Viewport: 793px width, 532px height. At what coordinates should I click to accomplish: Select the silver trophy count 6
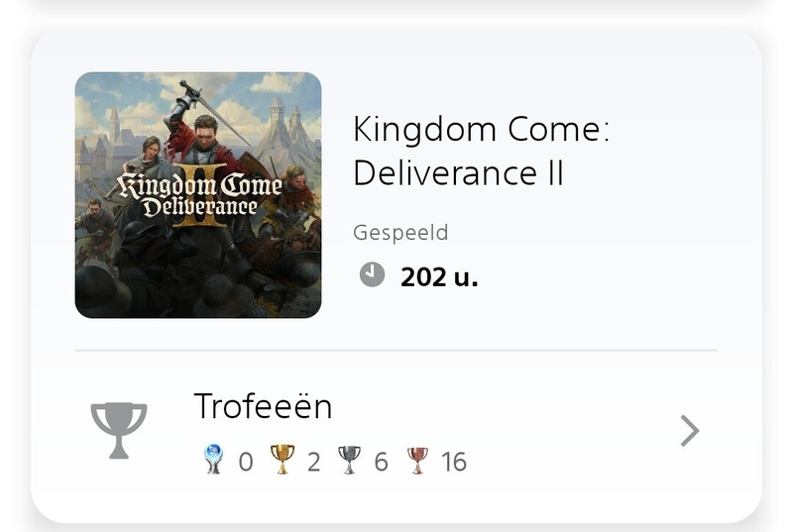(x=381, y=462)
